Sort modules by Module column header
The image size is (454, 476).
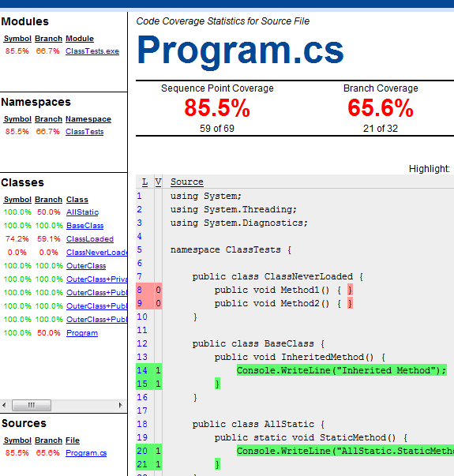tap(80, 39)
